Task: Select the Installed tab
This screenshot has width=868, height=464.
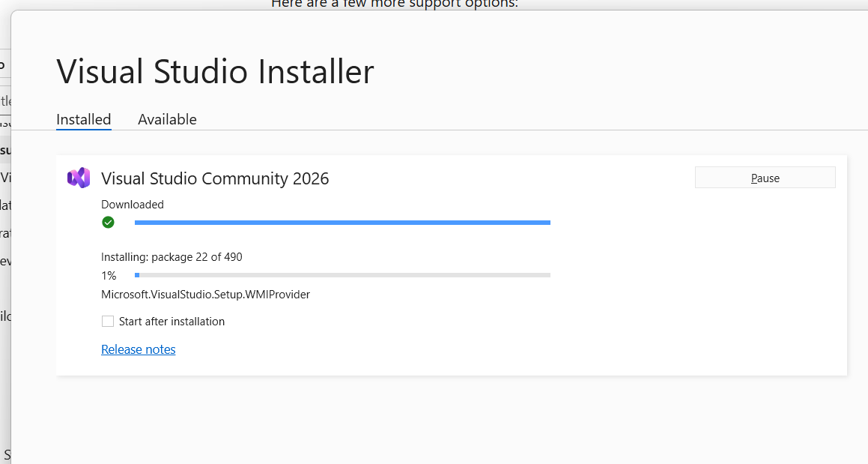Action: coord(83,119)
